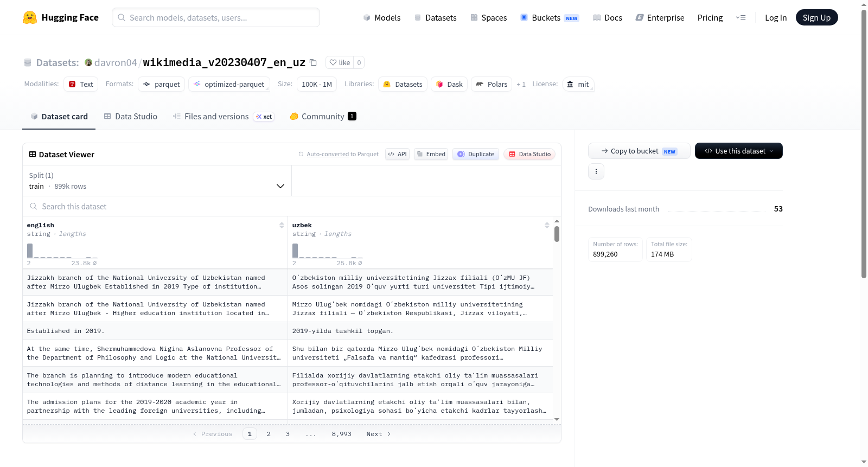
Task: Jump to last page 8,993
Action: click(x=342, y=434)
